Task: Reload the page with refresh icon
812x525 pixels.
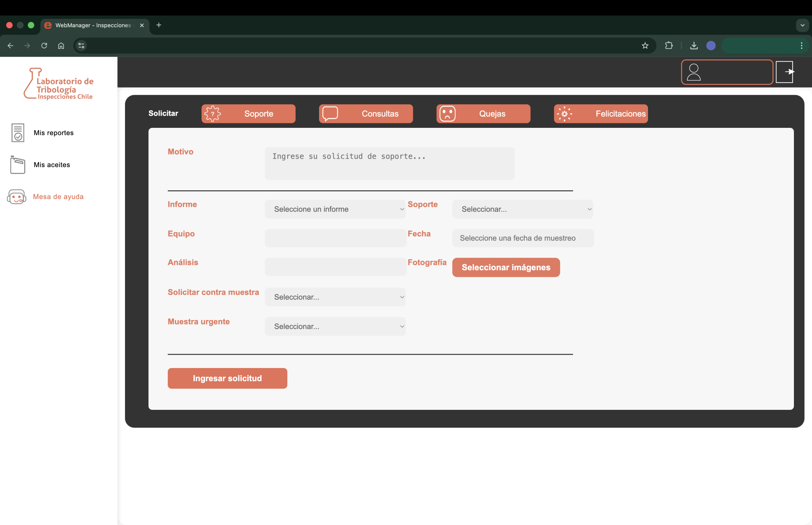Action: (x=44, y=46)
